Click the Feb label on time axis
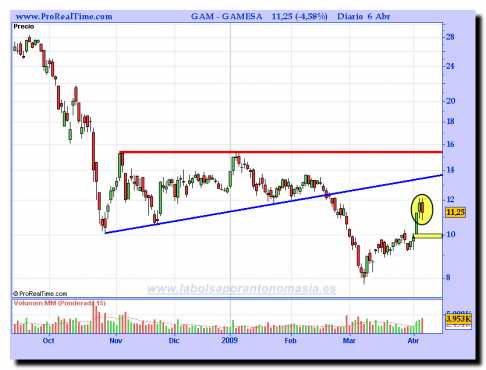This screenshot has width=486, height=370. [290, 340]
